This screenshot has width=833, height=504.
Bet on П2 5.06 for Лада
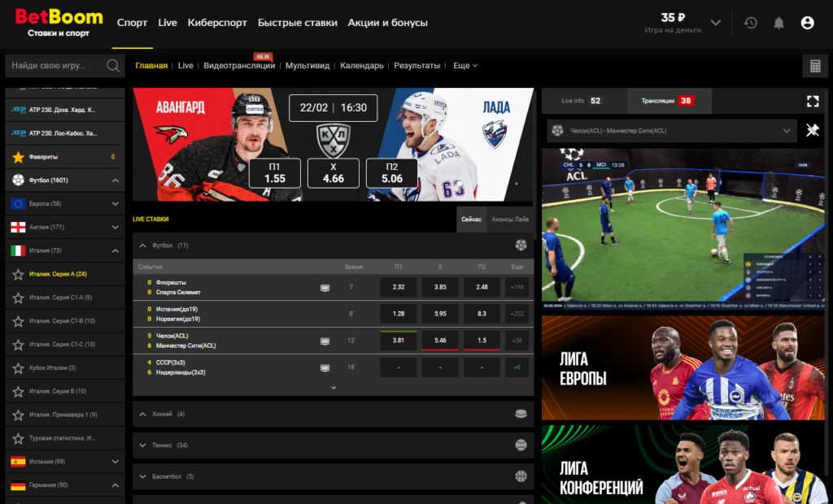click(x=392, y=173)
